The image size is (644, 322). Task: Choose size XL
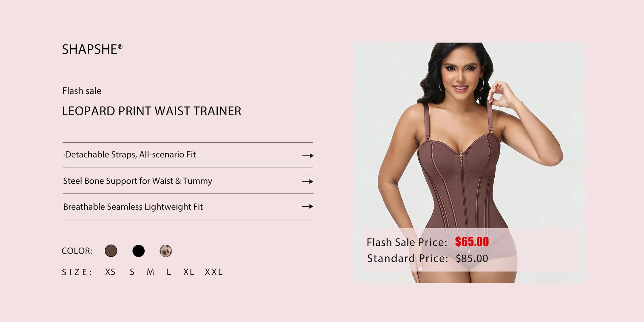(x=189, y=272)
